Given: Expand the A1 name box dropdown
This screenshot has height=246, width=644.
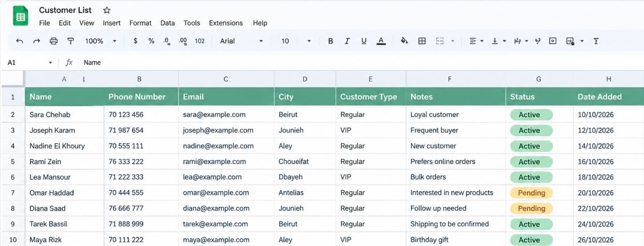Looking at the screenshot, I should [50, 63].
